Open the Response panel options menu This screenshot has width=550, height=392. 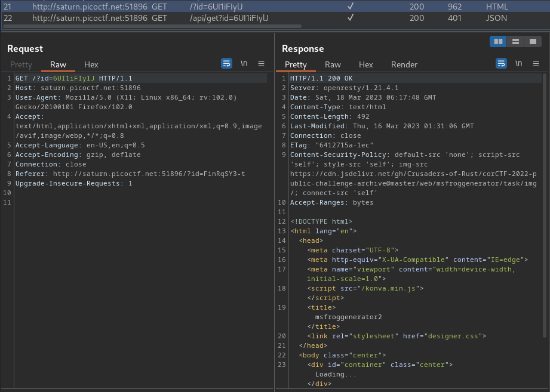[536, 63]
